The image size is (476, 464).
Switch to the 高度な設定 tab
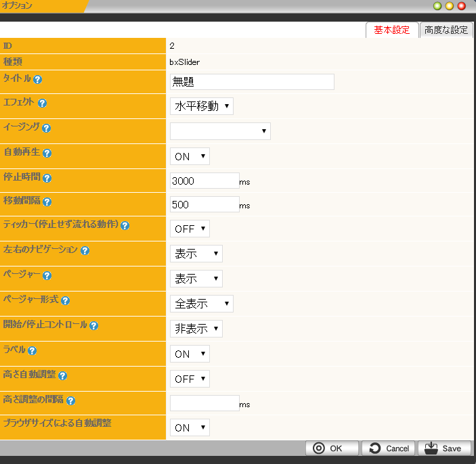point(446,30)
